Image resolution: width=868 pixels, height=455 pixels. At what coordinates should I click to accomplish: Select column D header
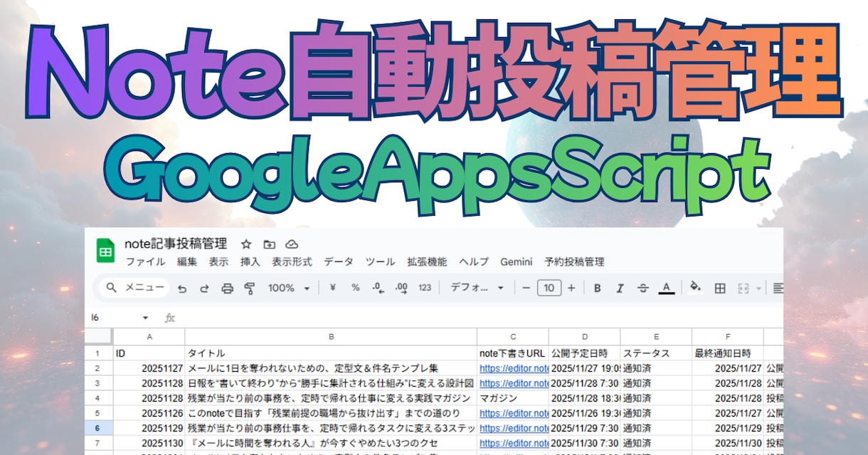tap(585, 337)
